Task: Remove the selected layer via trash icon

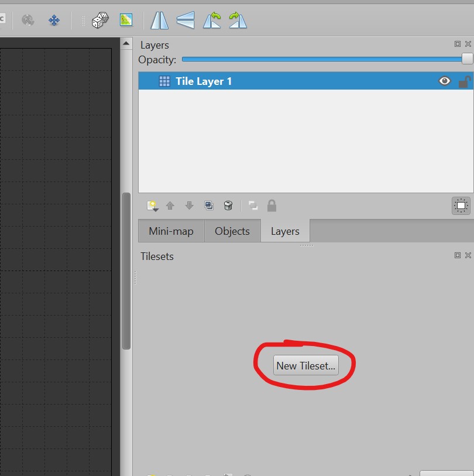Action: click(228, 206)
